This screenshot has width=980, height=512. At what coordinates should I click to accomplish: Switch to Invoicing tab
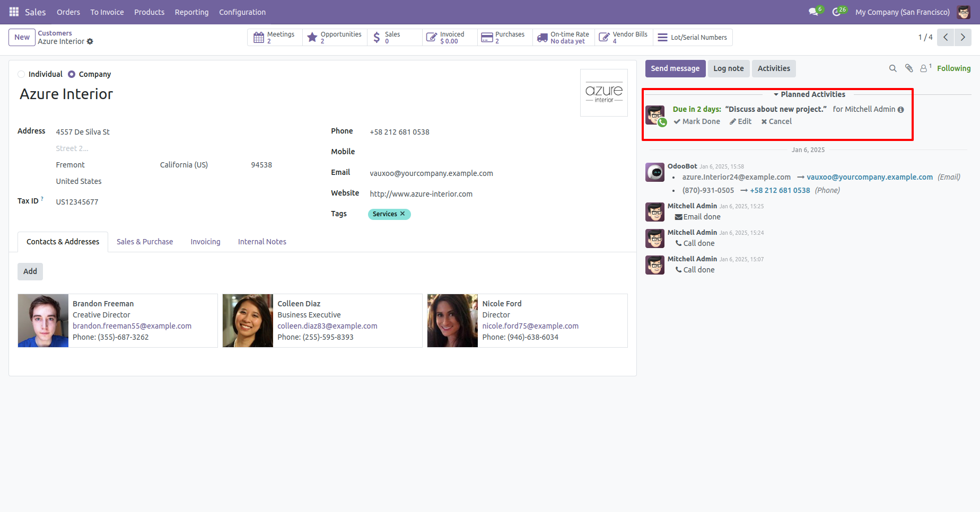pos(205,242)
